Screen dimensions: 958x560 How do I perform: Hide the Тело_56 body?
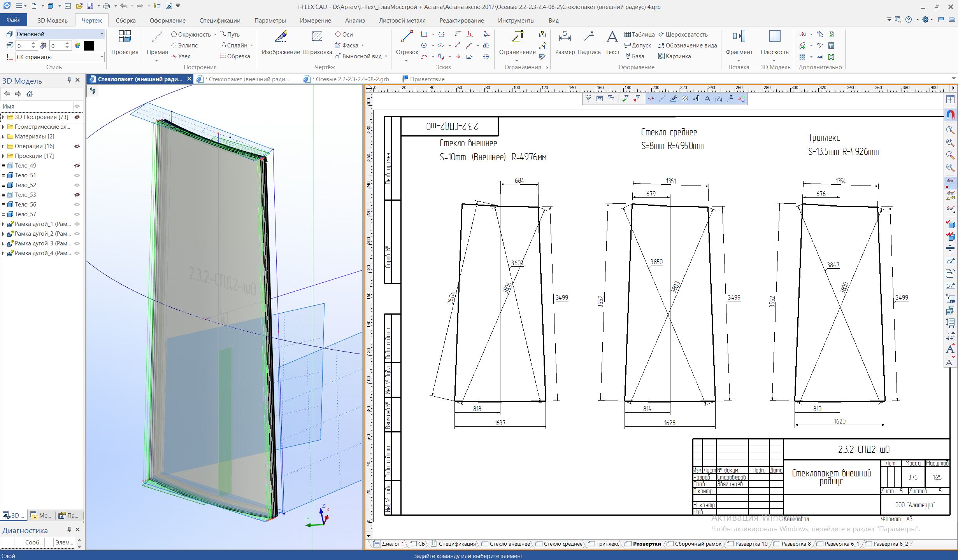77,205
